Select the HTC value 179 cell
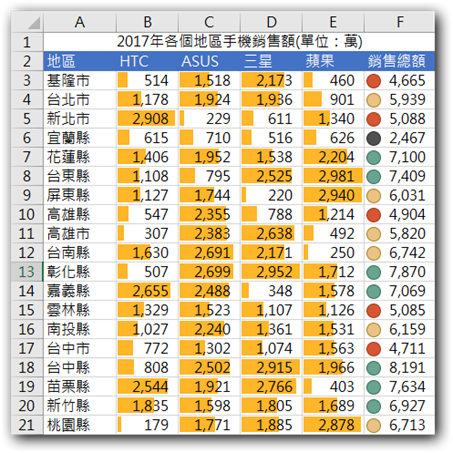453x453 pixels. tap(147, 425)
